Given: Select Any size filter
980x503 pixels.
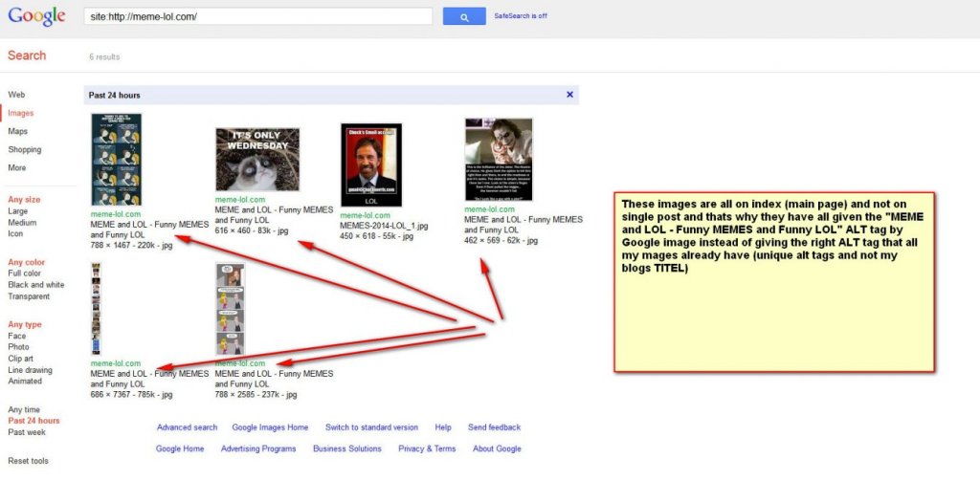Looking at the screenshot, I should coord(24,199).
